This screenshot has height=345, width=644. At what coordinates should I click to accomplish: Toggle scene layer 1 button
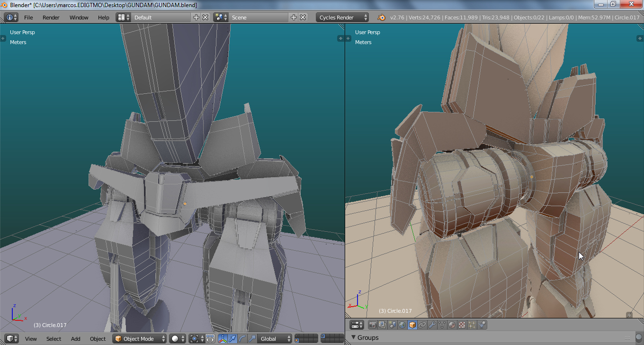click(x=297, y=336)
